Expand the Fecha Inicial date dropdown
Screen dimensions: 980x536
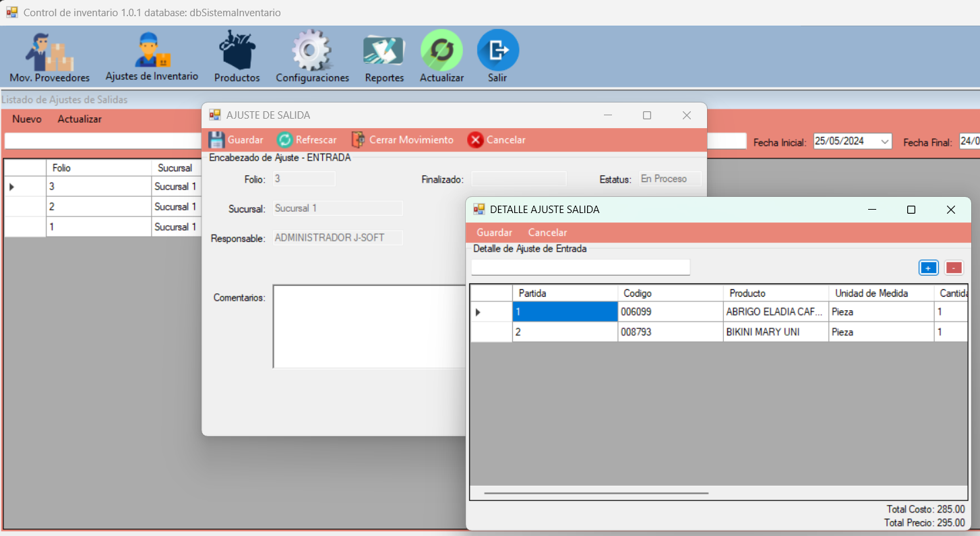pyautogui.click(x=885, y=142)
